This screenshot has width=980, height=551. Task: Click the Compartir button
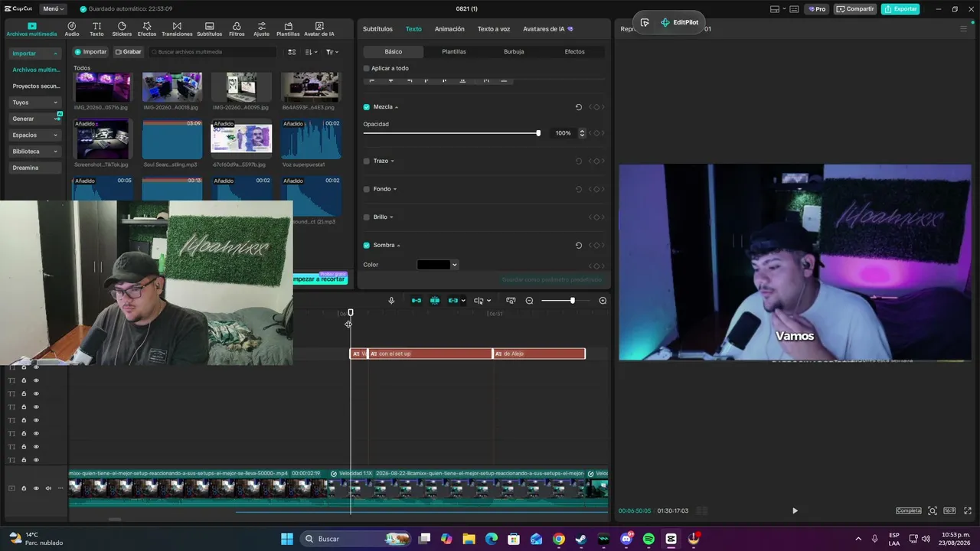point(855,9)
